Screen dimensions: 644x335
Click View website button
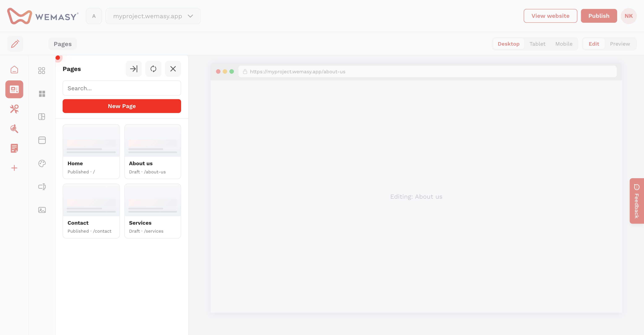pos(550,16)
